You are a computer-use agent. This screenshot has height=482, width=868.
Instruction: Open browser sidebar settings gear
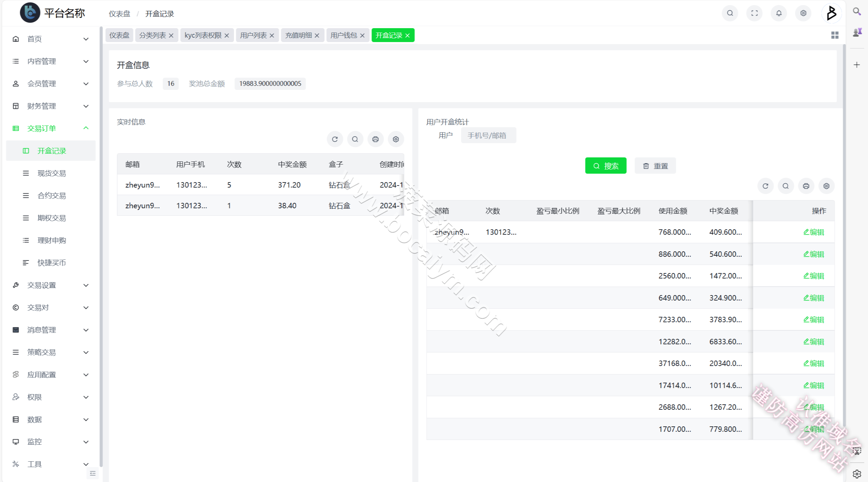pos(857,474)
